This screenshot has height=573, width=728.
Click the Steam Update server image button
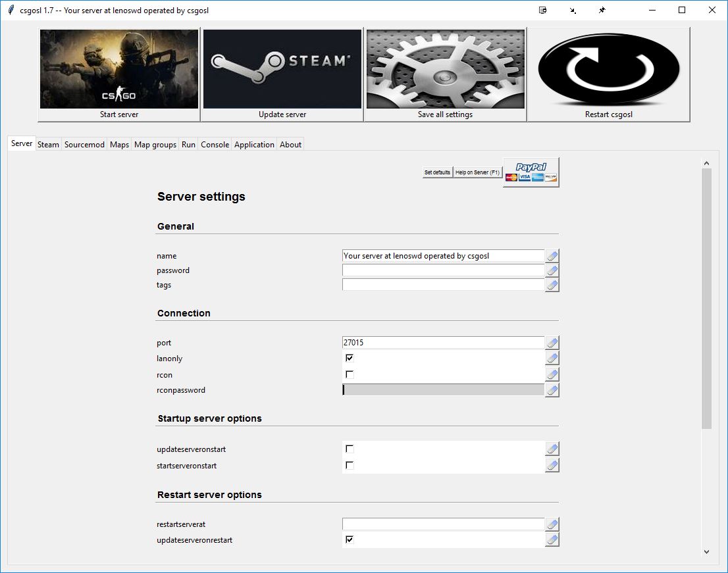pos(282,75)
